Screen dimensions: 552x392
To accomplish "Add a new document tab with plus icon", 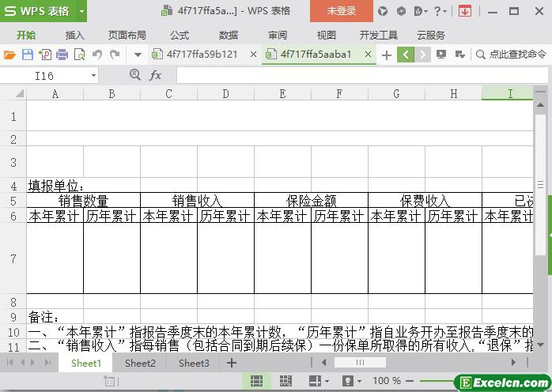I will (x=387, y=55).
